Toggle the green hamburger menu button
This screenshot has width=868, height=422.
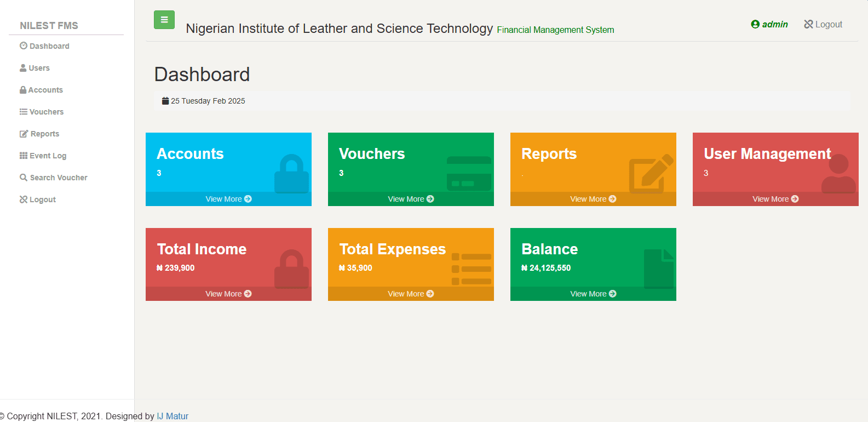pyautogui.click(x=164, y=20)
